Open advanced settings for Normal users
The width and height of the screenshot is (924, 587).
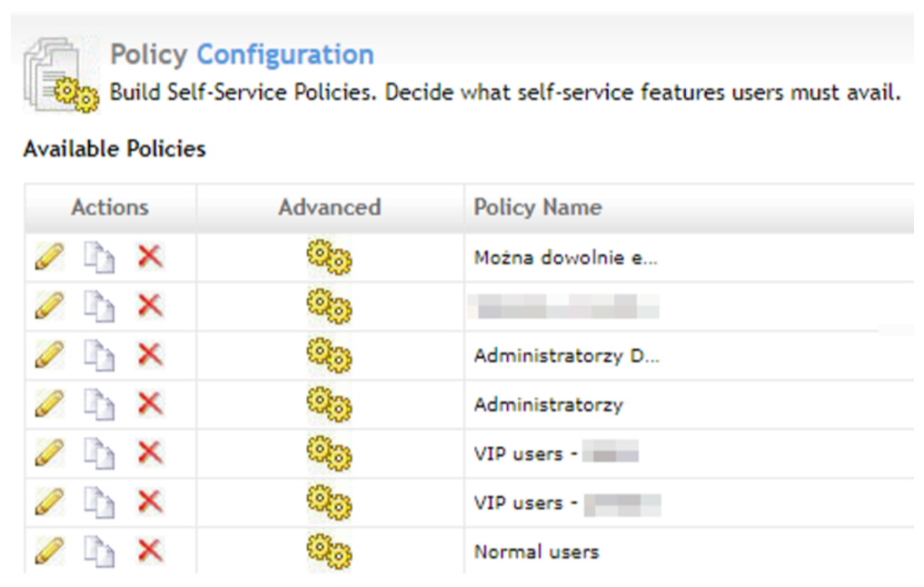point(329,551)
